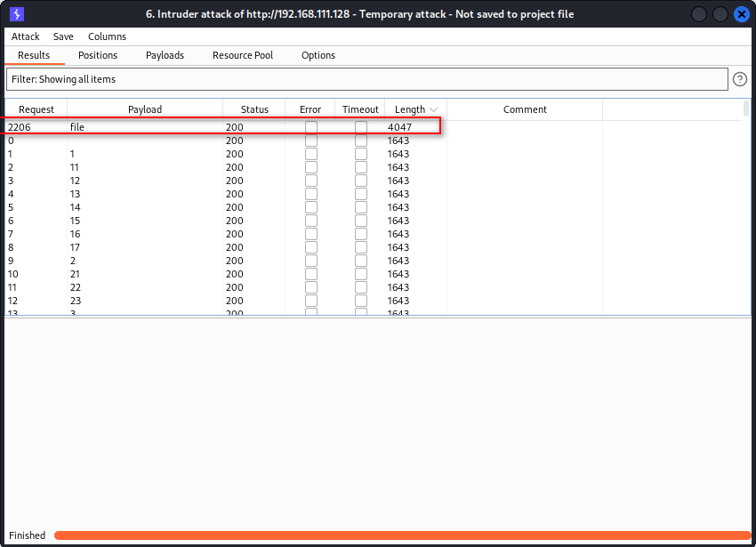Switch to the Payloads tab
The height and width of the screenshot is (547, 756).
tap(165, 55)
